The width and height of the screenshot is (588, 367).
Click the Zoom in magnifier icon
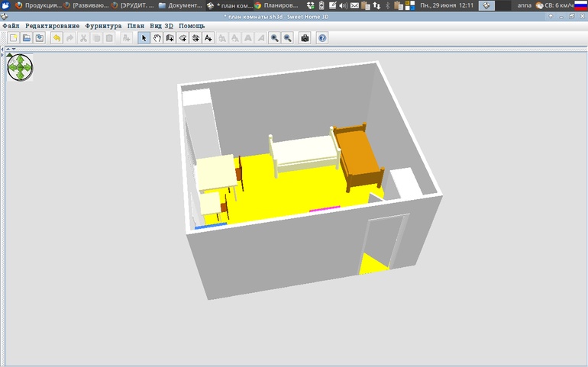(274, 38)
